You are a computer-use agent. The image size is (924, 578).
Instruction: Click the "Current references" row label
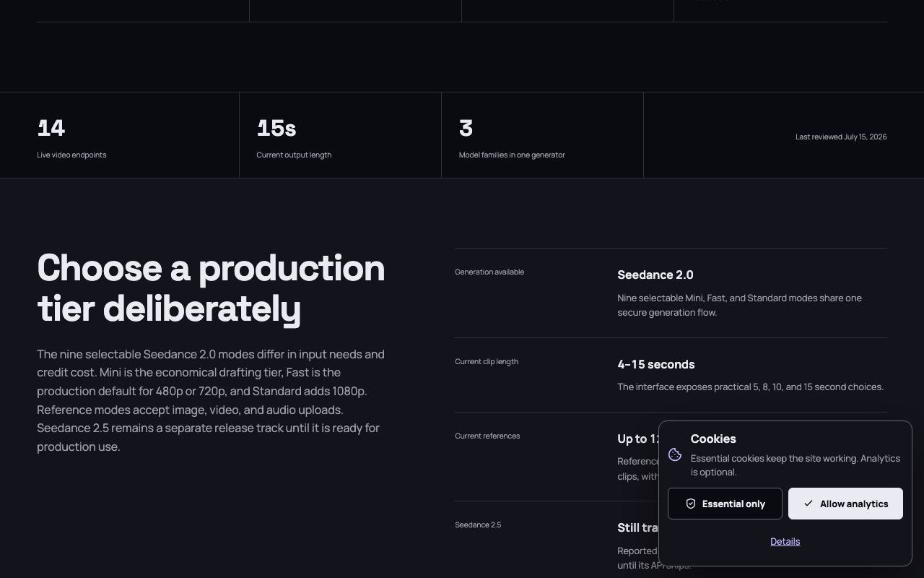click(487, 436)
